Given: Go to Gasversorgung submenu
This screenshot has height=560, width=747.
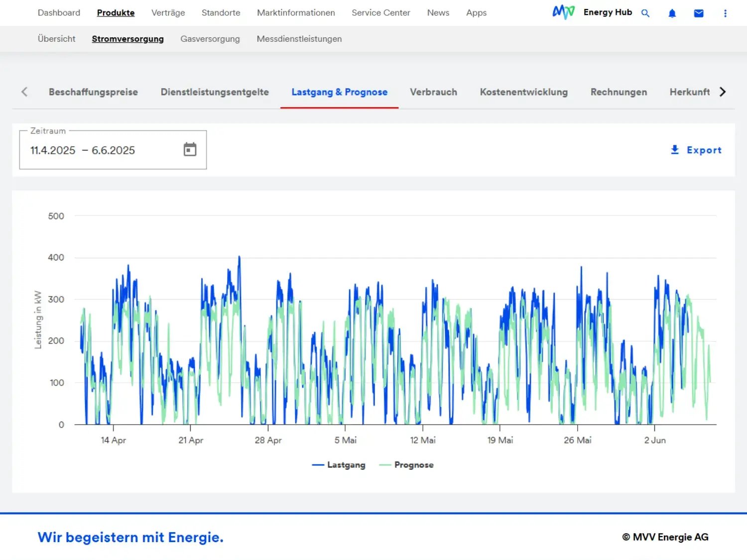Looking at the screenshot, I should pyautogui.click(x=210, y=39).
